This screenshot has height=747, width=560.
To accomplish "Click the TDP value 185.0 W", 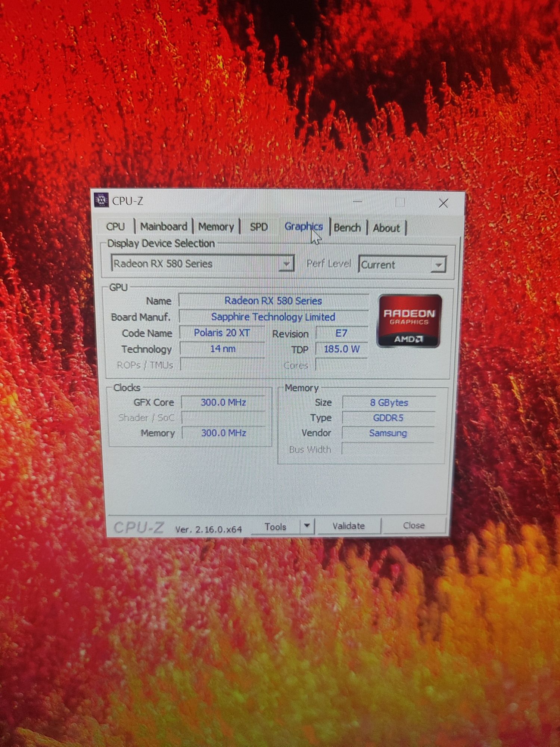I will (x=342, y=349).
